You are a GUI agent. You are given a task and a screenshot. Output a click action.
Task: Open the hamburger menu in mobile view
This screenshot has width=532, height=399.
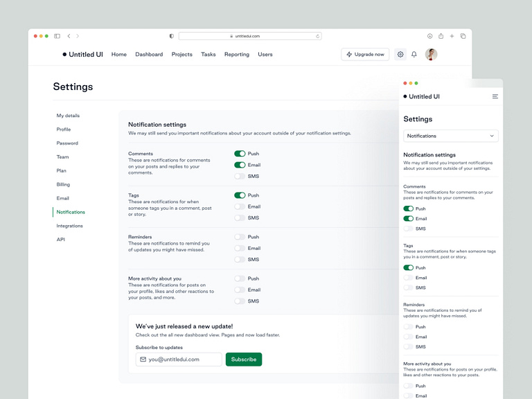pyautogui.click(x=495, y=96)
